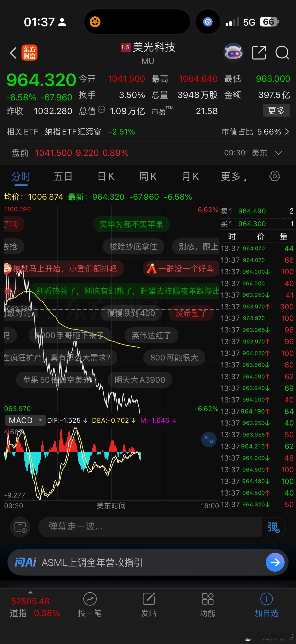Tap the trade row with volume 300
296x644 pixels.
pyautogui.click(x=257, y=307)
